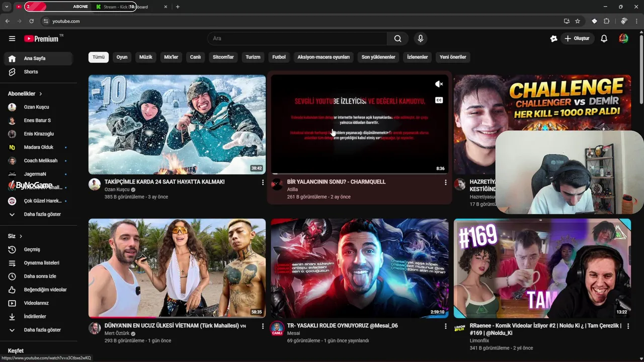Expand Daha fazla göster below İndirilenler

click(38, 330)
